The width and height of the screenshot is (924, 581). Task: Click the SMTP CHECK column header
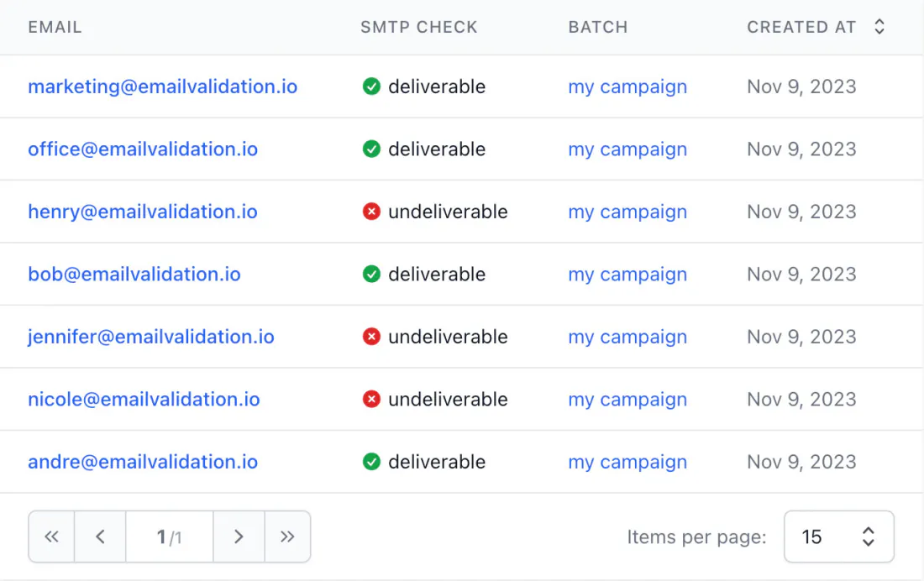[x=419, y=27]
